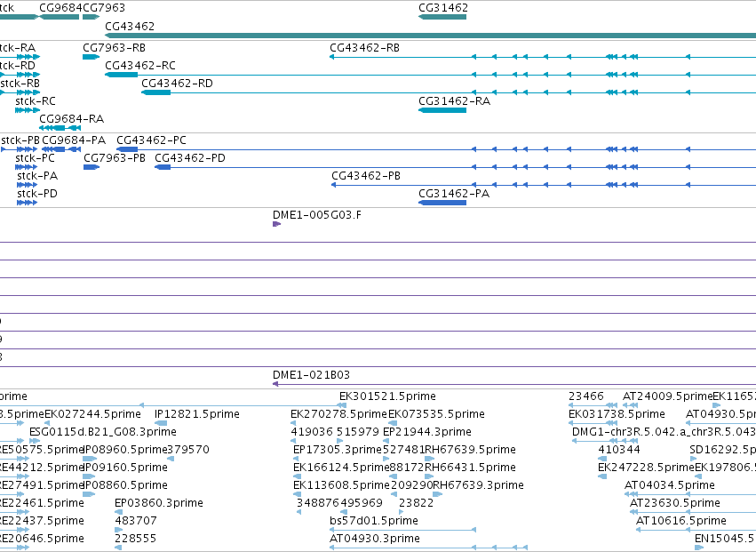
Task: Select the bs57d01.5prime EST label
Action: coord(374,522)
